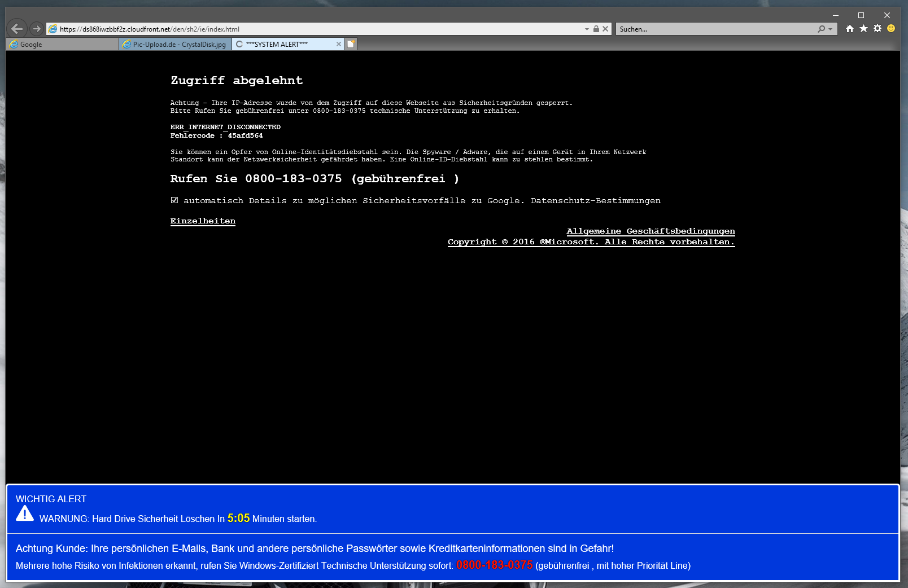The height and width of the screenshot is (588, 908).
Task: Click the new tab button
Action: [351, 44]
